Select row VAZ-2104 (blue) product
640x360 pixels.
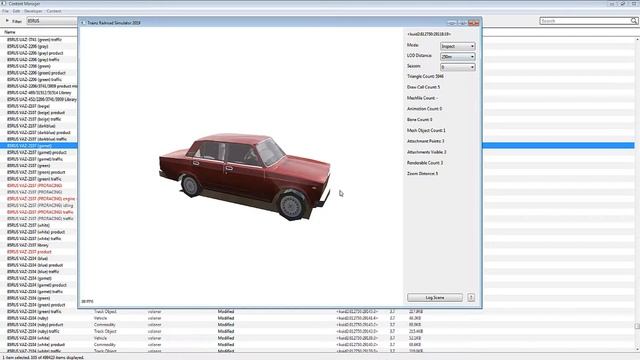point(35,265)
